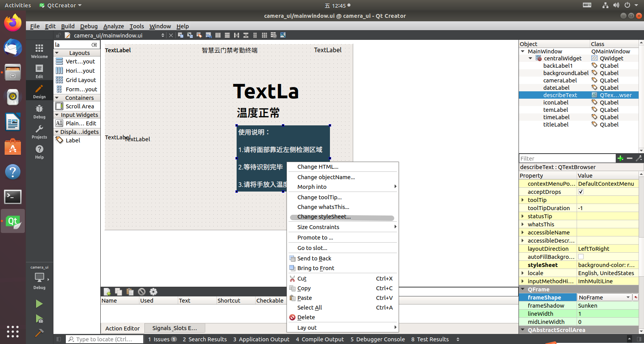The height and width of the screenshot is (344, 644).
Task: Activate Edit Tab Order toolbar icon
Action: (208, 35)
